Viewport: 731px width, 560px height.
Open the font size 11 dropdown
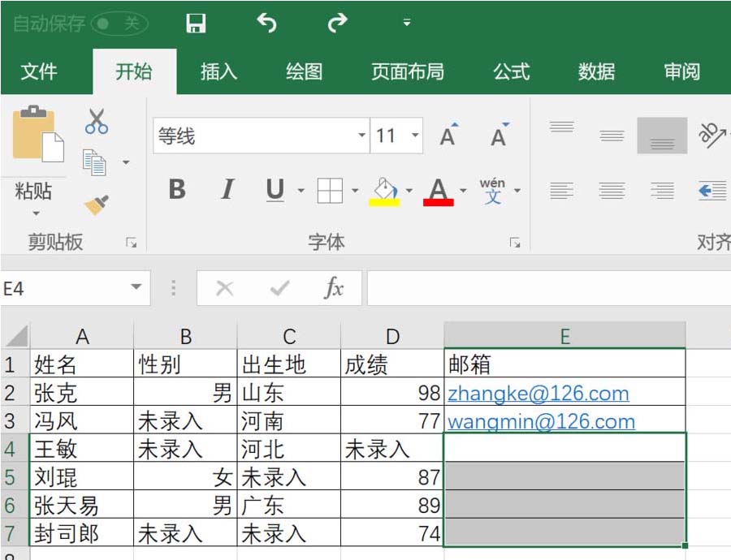point(415,136)
